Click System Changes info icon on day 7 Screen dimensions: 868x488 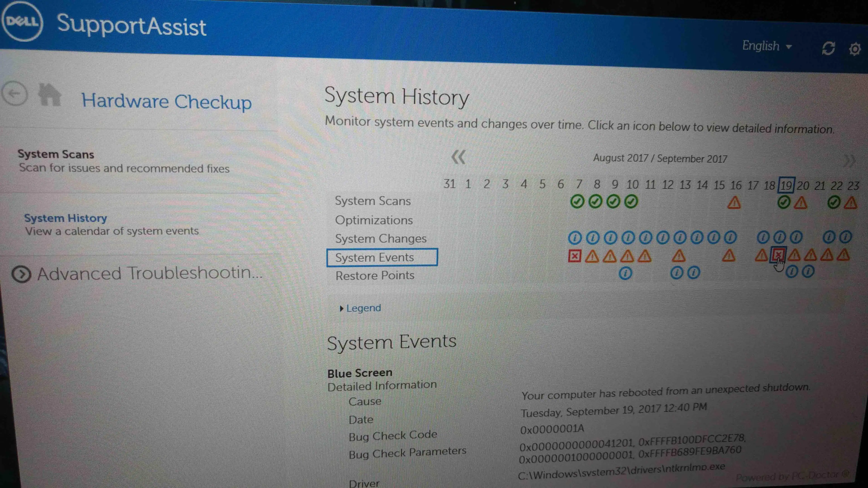(x=575, y=238)
